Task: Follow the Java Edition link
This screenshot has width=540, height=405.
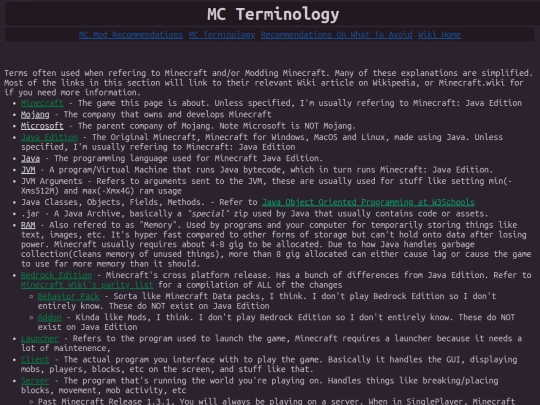Action: point(49,137)
